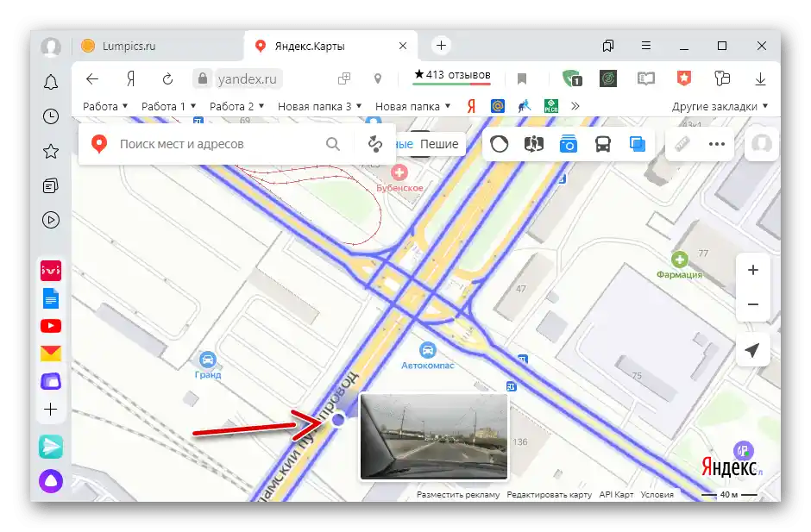Open route builder icon

[x=375, y=144]
